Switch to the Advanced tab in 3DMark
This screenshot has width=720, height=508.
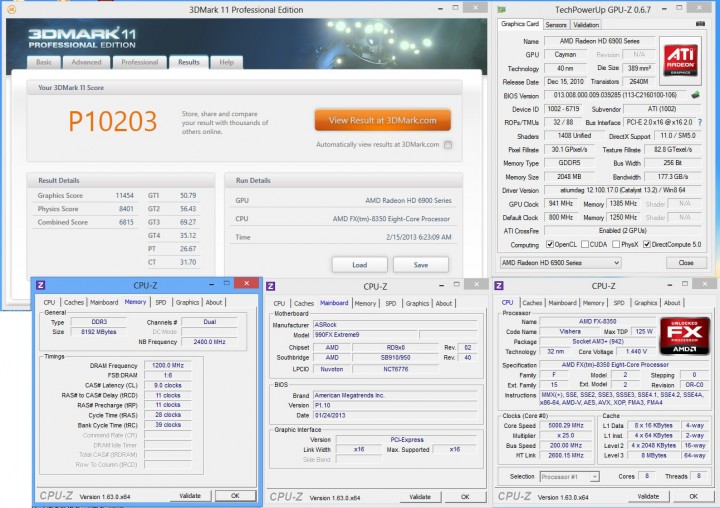pos(86,62)
